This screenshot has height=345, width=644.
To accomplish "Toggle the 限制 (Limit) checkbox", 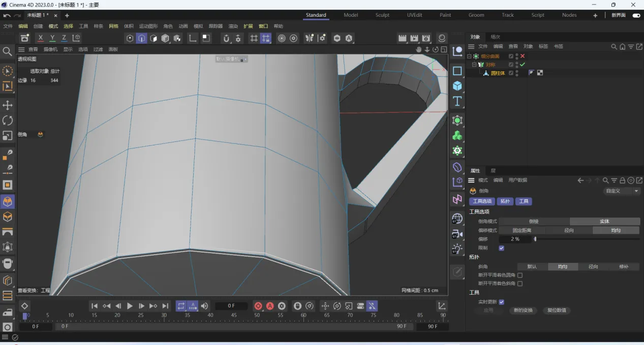I will [502, 248].
